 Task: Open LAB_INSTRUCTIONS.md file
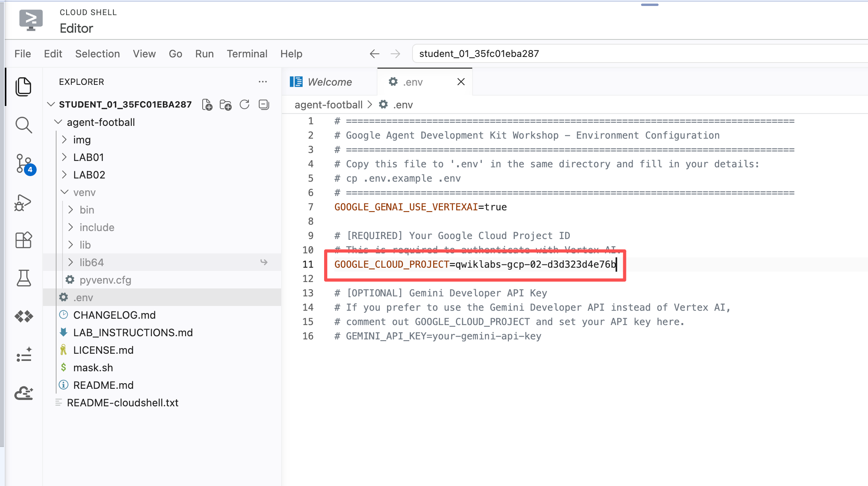(133, 332)
